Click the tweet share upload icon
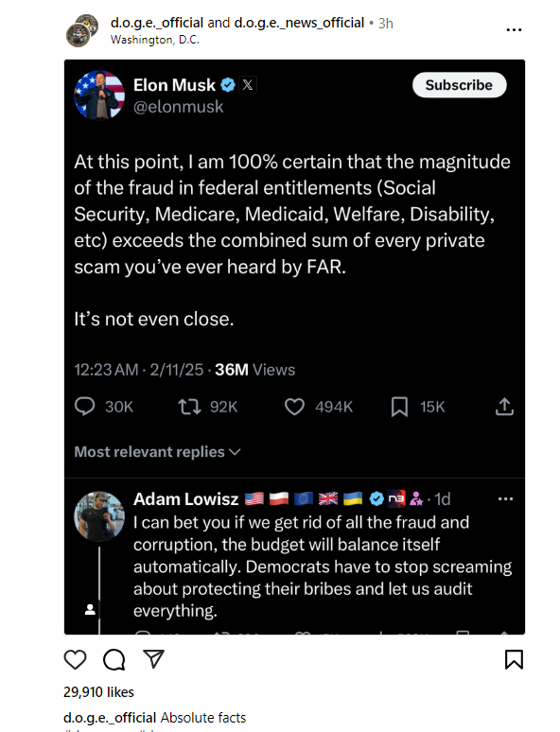 coord(504,406)
